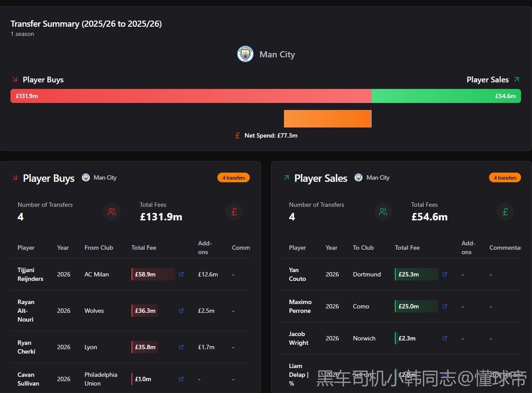Click the £36.3m fee pill for Rayan Ait-Nouri
Screen dimensions: 532x393
[145, 311]
